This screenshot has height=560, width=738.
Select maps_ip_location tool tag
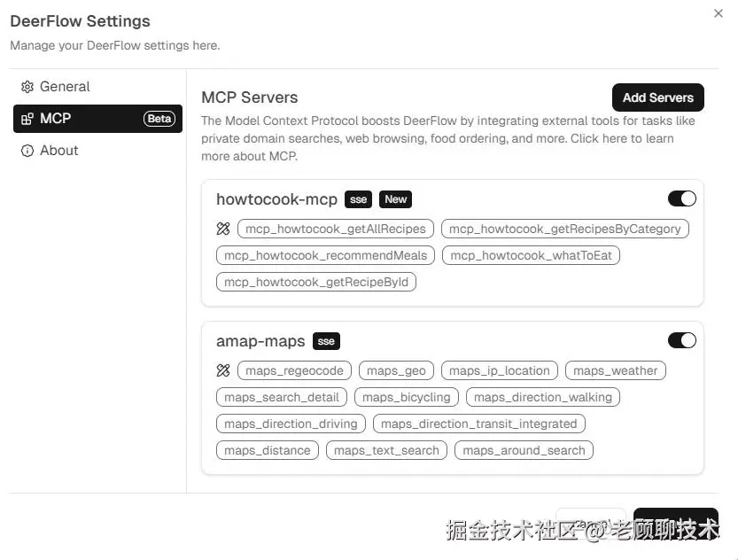(500, 370)
